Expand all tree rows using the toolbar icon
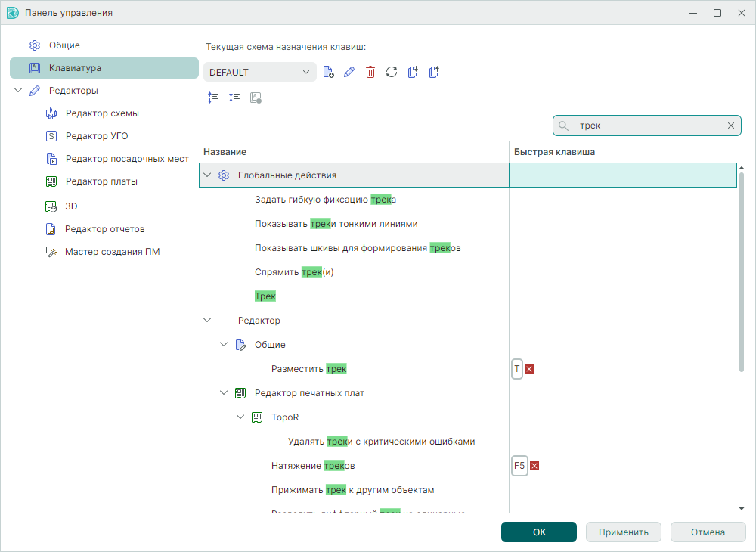Screen dimensions: 756x552 pos(213,98)
